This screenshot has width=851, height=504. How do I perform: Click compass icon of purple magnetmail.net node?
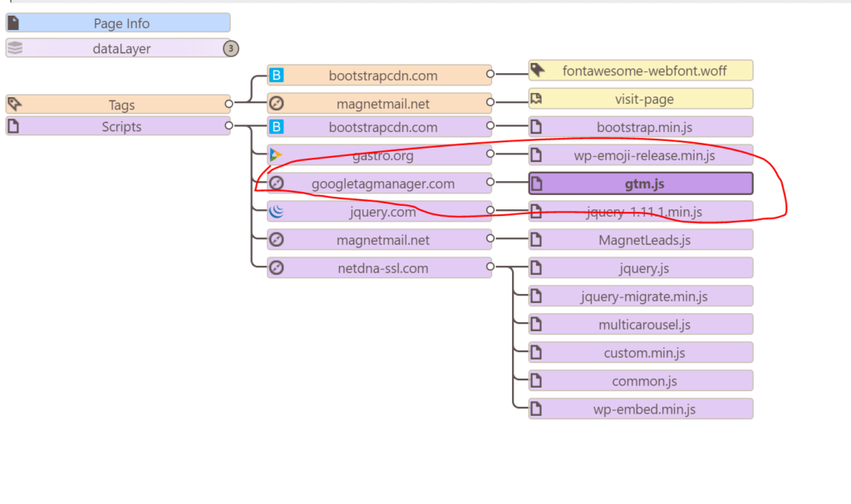click(276, 239)
